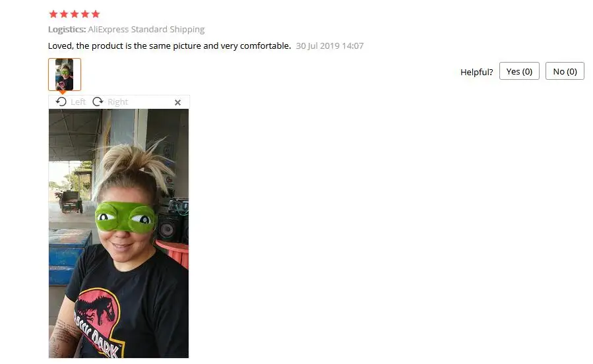Mark review unhelpful with No (0)
This screenshot has height=364, width=593.
[x=565, y=71]
